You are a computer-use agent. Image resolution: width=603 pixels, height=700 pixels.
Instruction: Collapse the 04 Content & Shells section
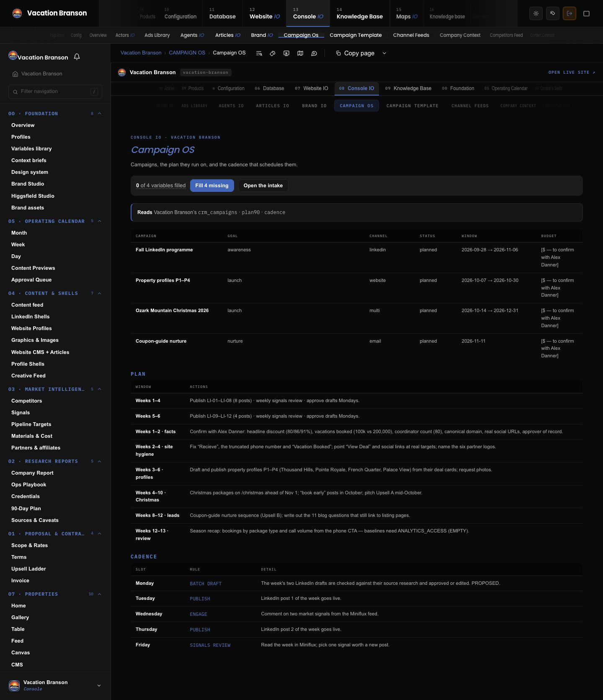point(100,293)
